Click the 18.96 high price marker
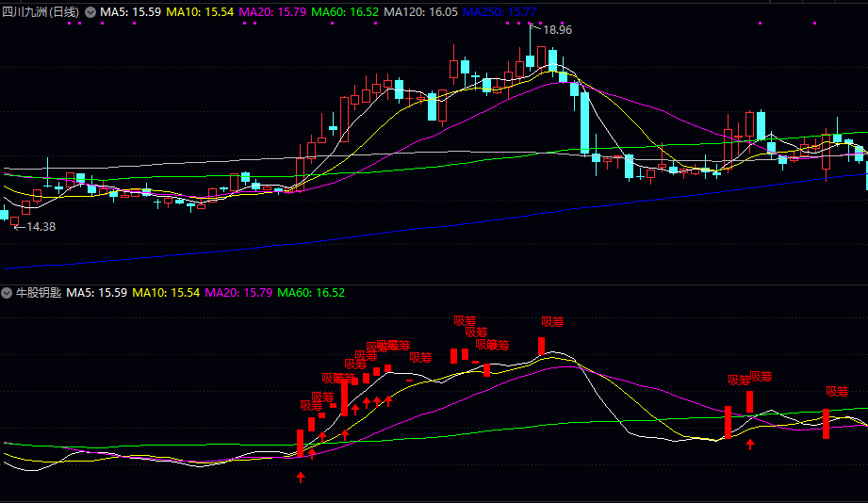Image resolution: width=868 pixels, height=503 pixels. pos(557,30)
